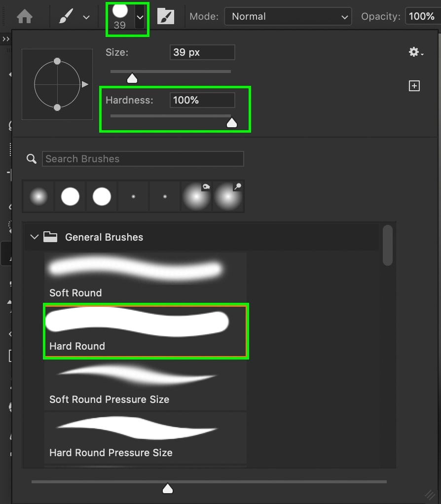This screenshot has width=441, height=504.
Task: Select the Hard Round Pressure Size brush
Action: tap(146, 438)
